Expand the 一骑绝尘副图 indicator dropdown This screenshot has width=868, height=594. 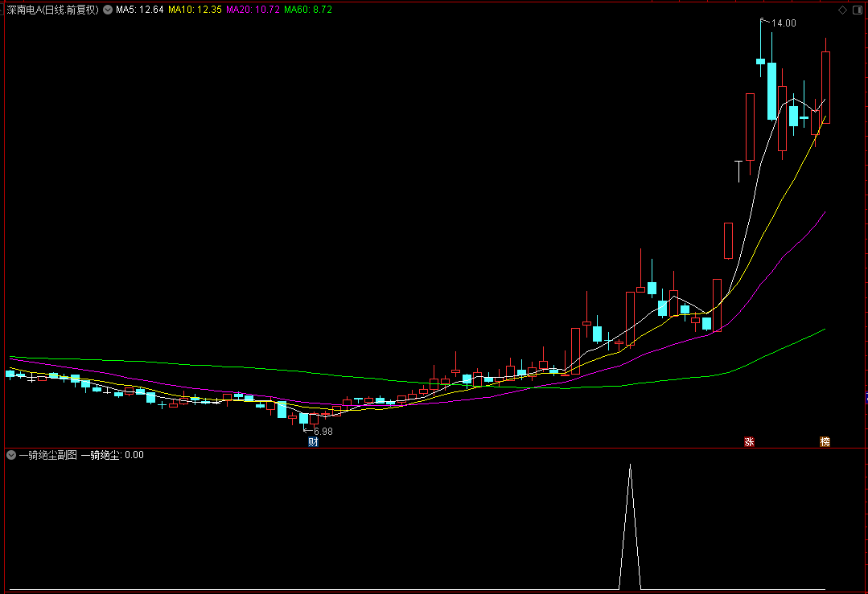(11, 455)
